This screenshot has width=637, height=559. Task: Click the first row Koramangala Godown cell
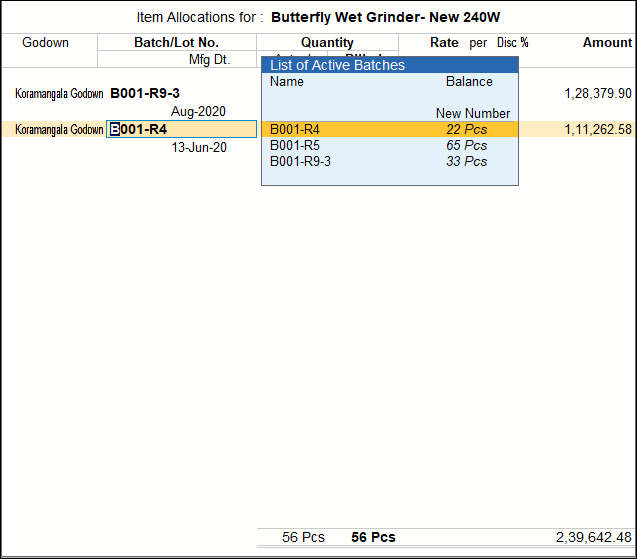(x=59, y=93)
